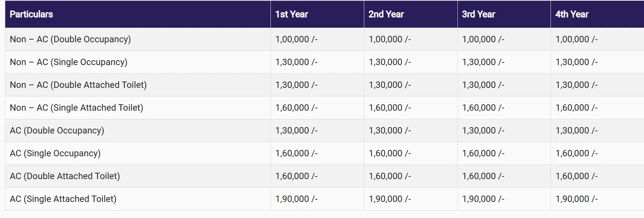The width and height of the screenshot is (644, 218).
Task: Click the AC (Single Attached Toilet) label
Action: tap(63, 199)
